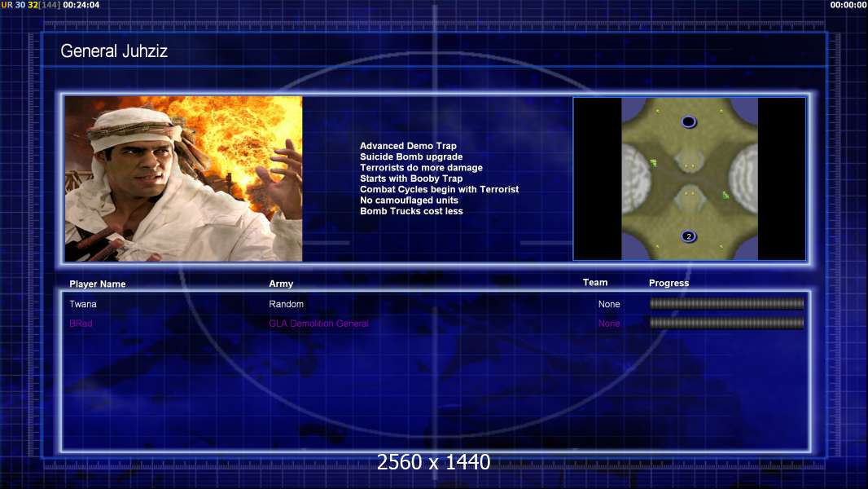This screenshot has width=868, height=489.
Task: Click the 00:24:04 timer in top-left
Action: click(81, 5)
